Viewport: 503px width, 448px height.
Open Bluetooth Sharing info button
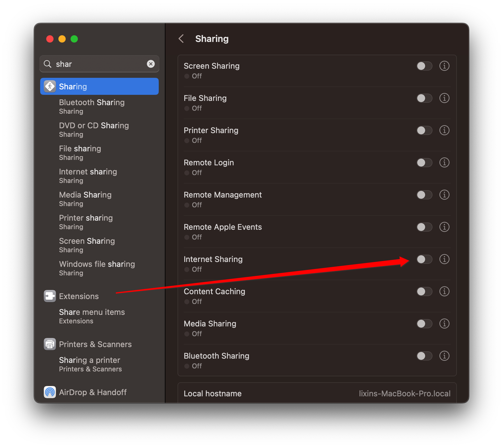[x=444, y=356]
